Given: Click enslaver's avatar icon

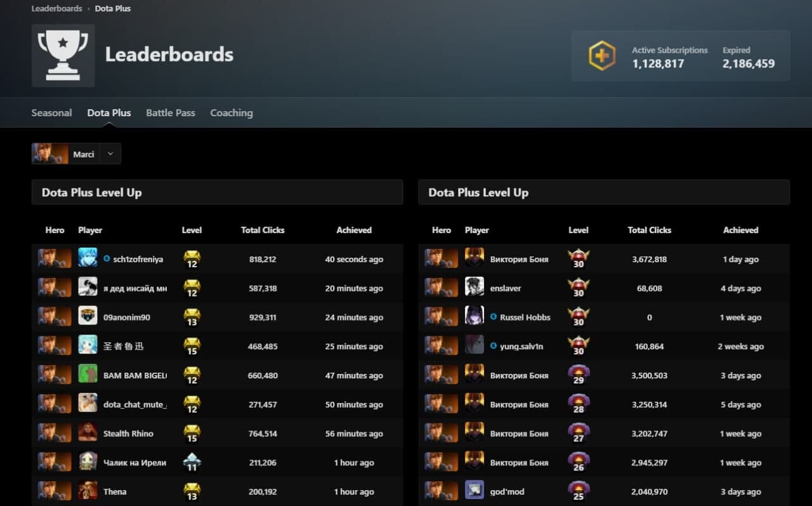Looking at the screenshot, I should [x=475, y=288].
